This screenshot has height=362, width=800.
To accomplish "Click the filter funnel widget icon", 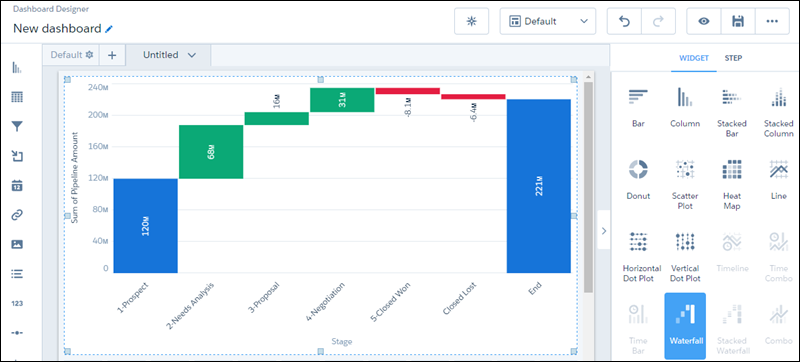I will [17, 126].
